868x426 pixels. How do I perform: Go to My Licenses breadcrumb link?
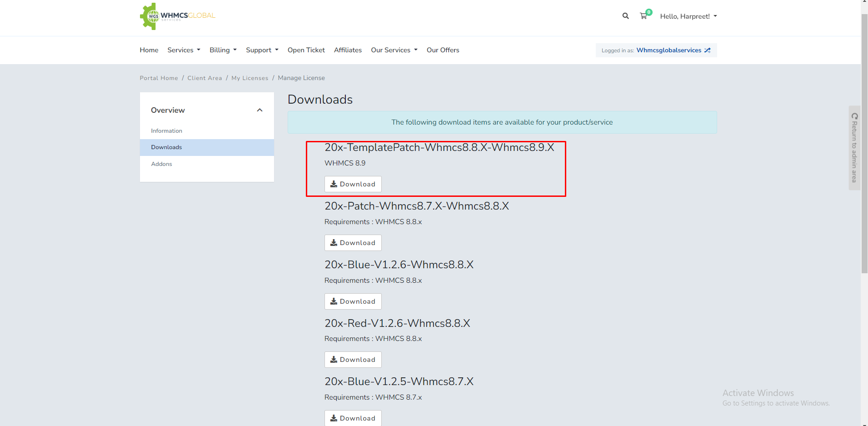point(249,78)
